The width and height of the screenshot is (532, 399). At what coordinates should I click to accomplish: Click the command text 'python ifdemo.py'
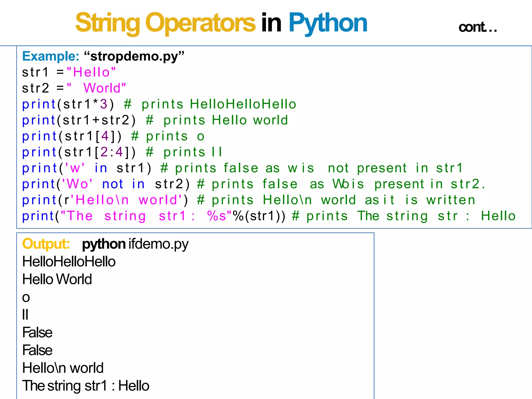135,244
